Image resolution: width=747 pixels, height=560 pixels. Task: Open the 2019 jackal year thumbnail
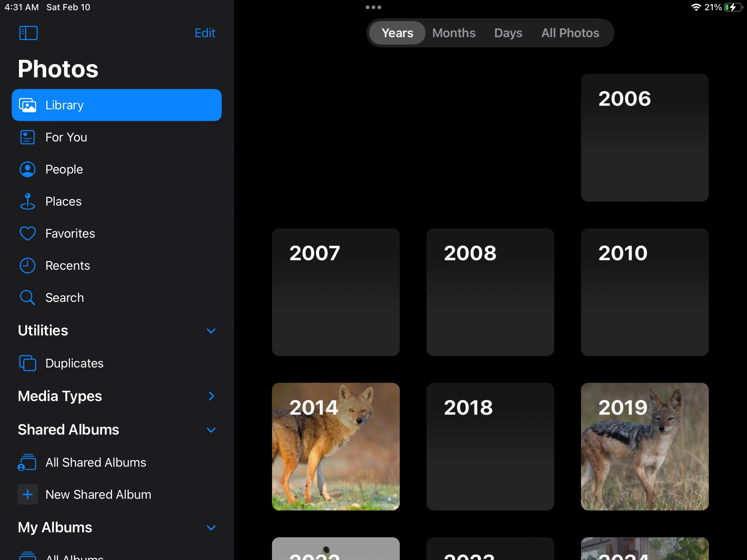(x=645, y=447)
